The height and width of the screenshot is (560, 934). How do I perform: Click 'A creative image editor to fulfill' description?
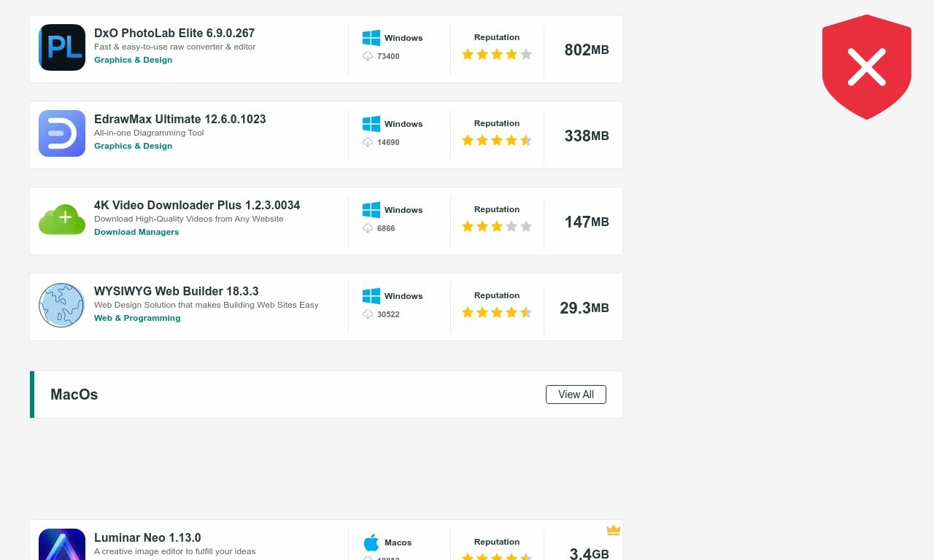pyautogui.click(x=175, y=551)
